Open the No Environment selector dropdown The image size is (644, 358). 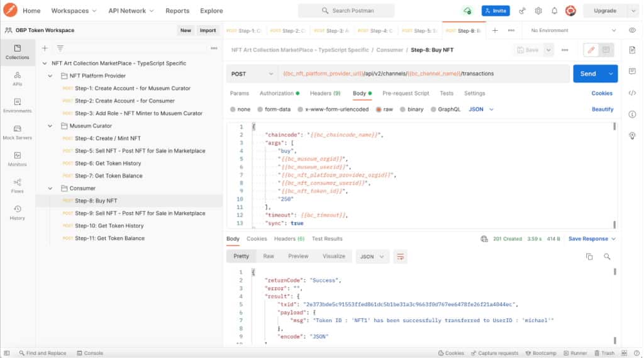(574, 30)
